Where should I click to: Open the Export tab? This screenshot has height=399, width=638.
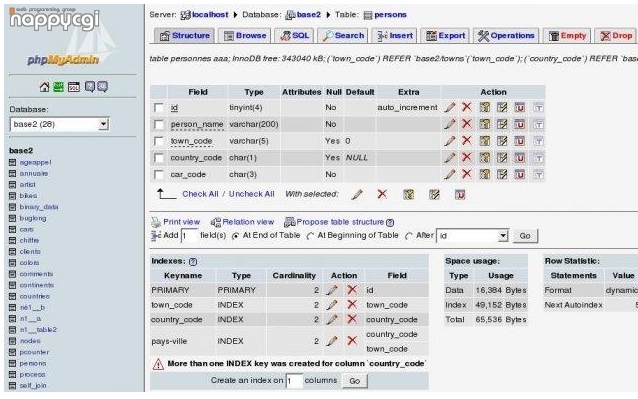click(x=445, y=36)
